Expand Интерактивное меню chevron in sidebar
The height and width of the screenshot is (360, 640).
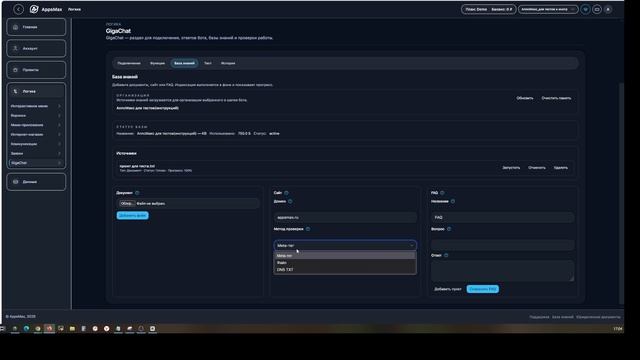[60, 106]
